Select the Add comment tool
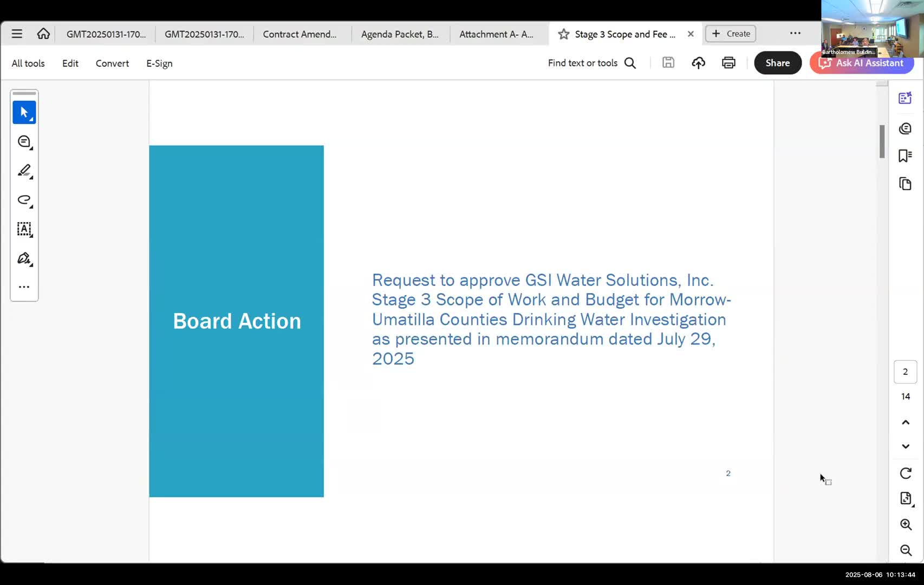Screen dimensions: 924x585 click(x=24, y=142)
